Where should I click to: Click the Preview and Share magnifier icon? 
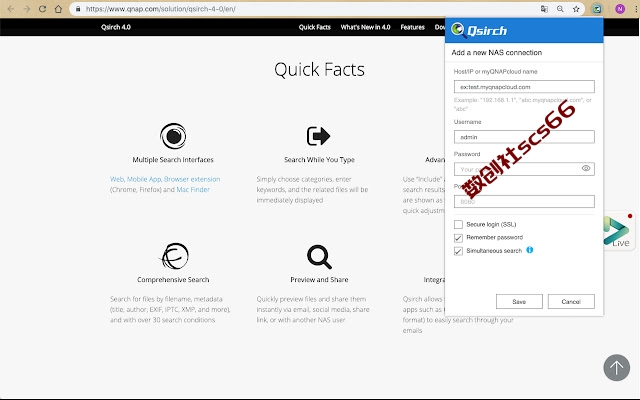pos(319,257)
